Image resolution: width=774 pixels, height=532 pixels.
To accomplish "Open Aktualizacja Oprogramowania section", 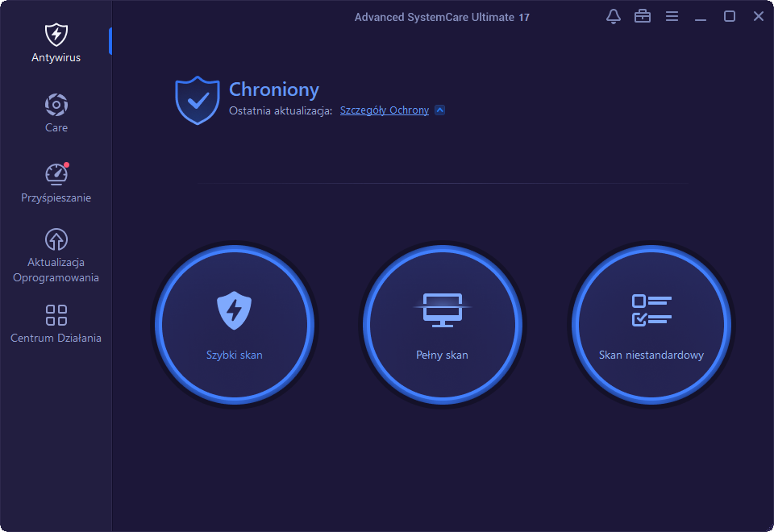I will click(x=56, y=256).
